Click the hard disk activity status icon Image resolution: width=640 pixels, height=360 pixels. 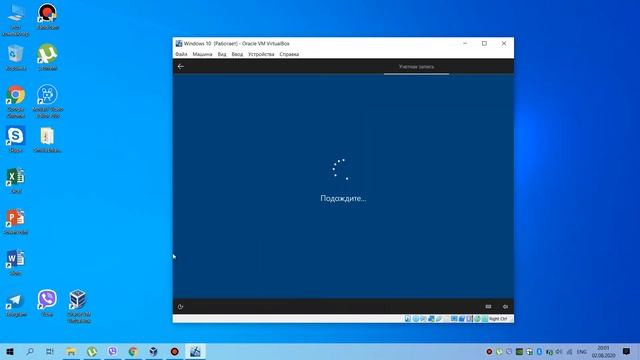[408, 319]
